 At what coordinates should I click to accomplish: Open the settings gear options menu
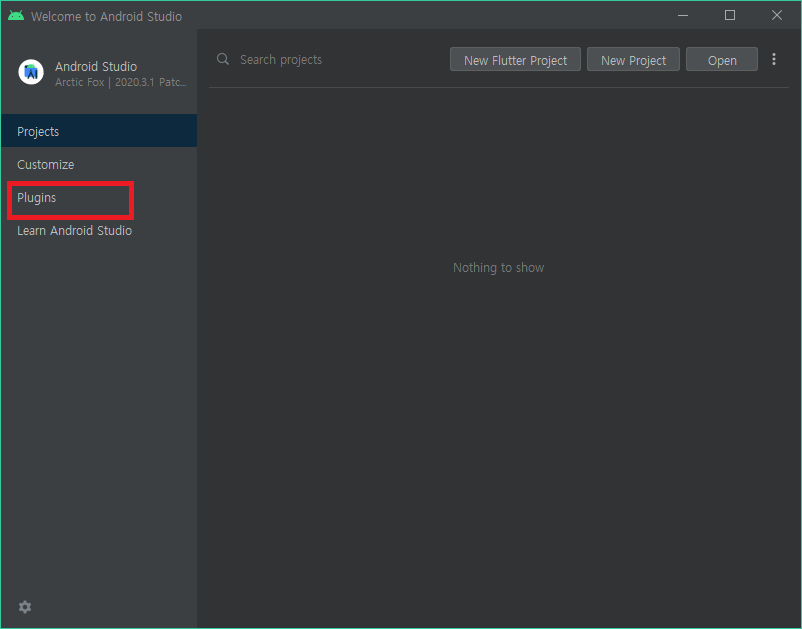[25, 607]
